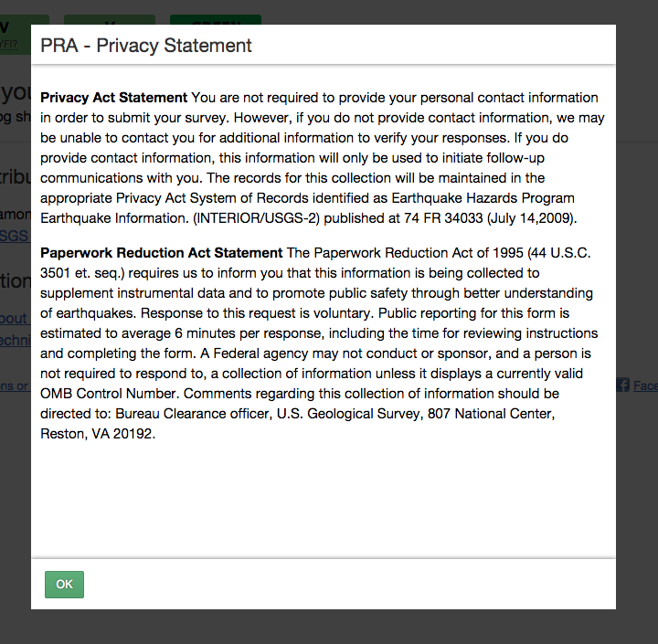658x644 pixels.
Task: Open the partially hidden Facebook link
Action: pos(644,385)
